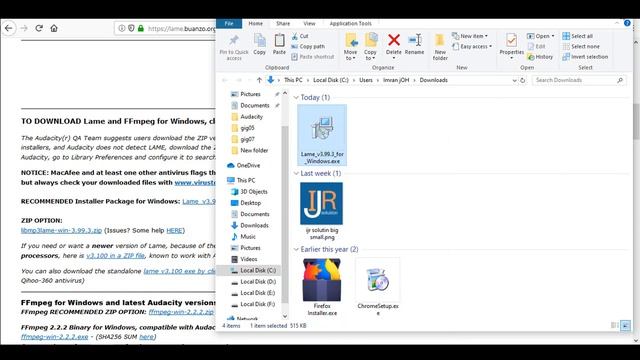The image size is (640, 360).
Task: Click browser reload button
Action: [x=39, y=28]
